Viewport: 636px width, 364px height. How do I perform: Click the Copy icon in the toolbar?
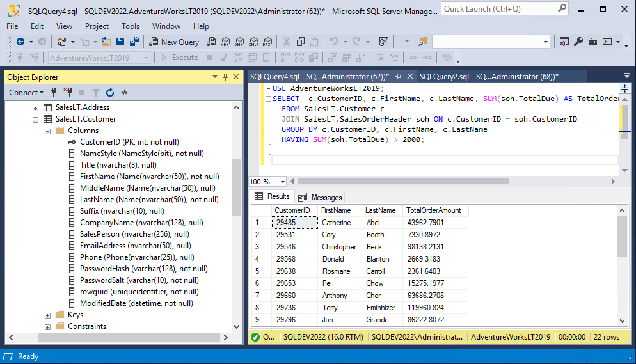click(301, 42)
